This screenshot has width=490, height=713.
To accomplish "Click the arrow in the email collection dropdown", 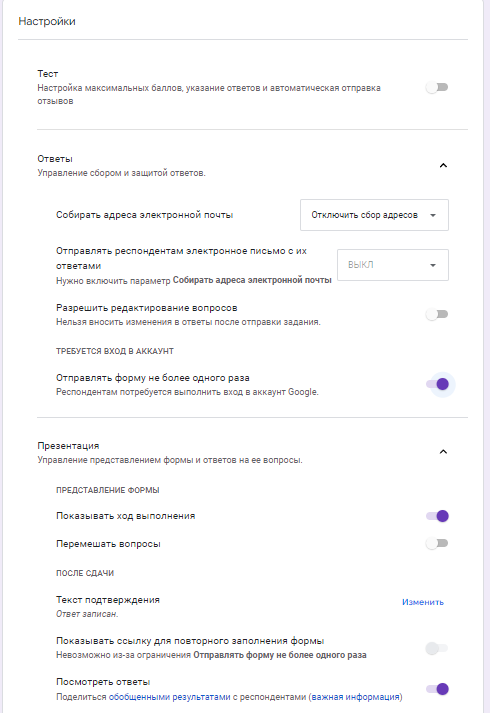I will (433, 215).
